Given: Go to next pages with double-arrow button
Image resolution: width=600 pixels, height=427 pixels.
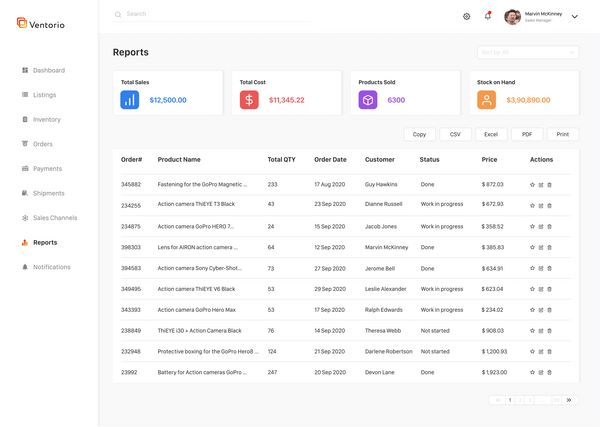Looking at the screenshot, I should (569, 400).
